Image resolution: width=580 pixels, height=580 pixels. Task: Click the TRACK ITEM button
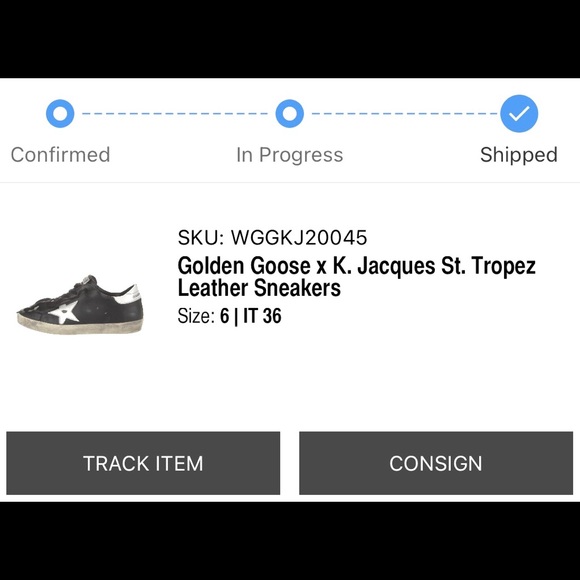pos(143,463)
